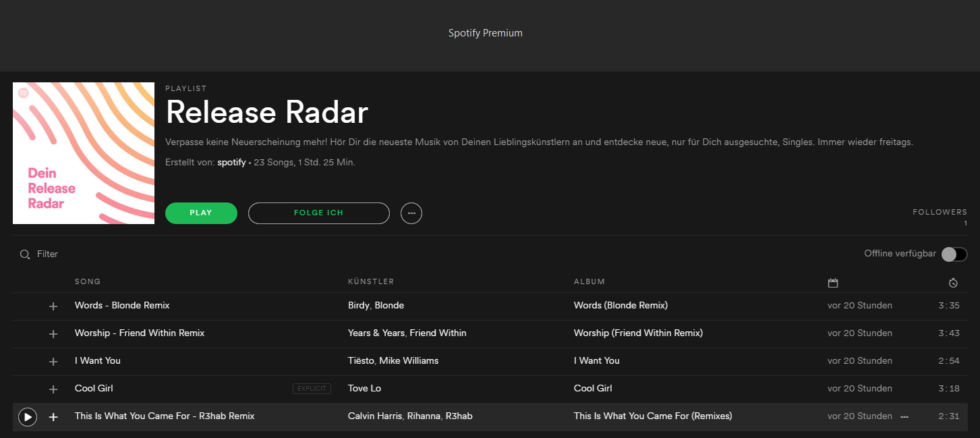Select song title Words - Blonde Remix
Image resolution: width=980 pixels, height=438 pixels.
pos(122,306)
